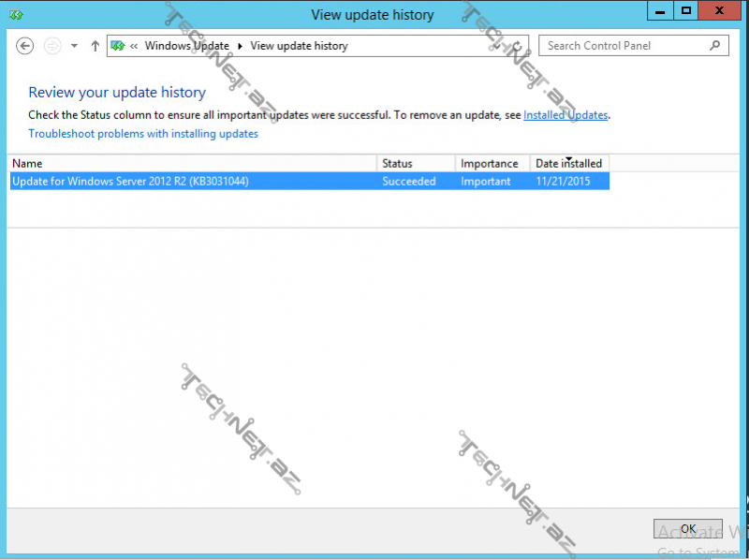749x560 pixels.
Task: Sort by the Date installed column
Action: point(568,164)
